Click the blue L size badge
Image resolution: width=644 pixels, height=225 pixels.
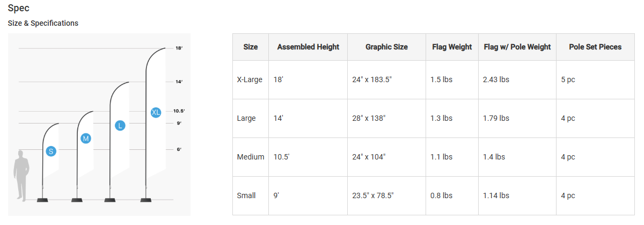(x=120, y=126)
